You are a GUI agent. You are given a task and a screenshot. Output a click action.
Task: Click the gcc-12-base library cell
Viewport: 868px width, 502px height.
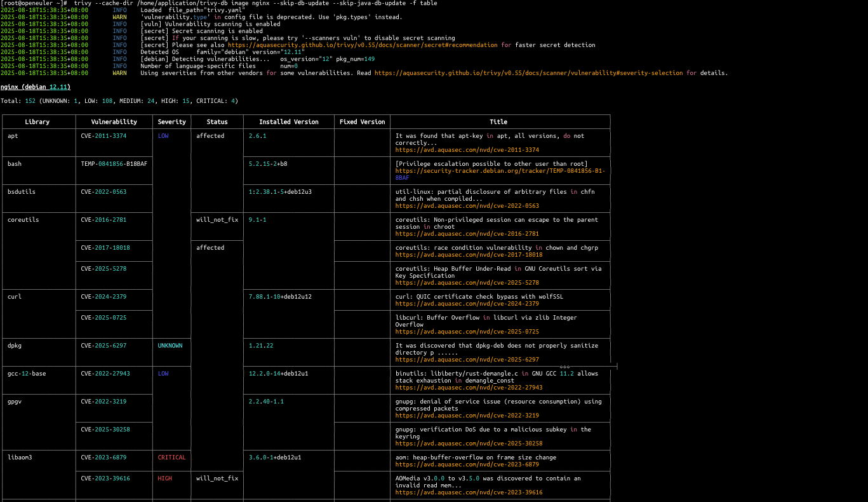click(27, 374)
